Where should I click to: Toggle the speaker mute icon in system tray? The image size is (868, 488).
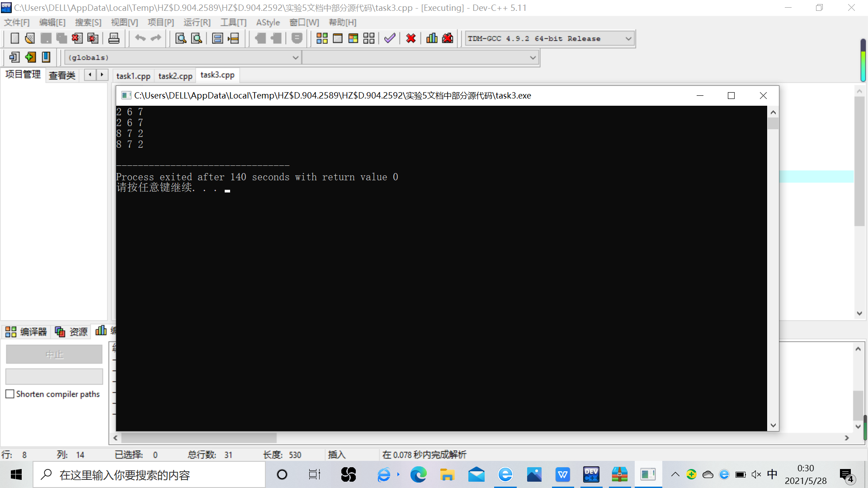pos(756,474)
